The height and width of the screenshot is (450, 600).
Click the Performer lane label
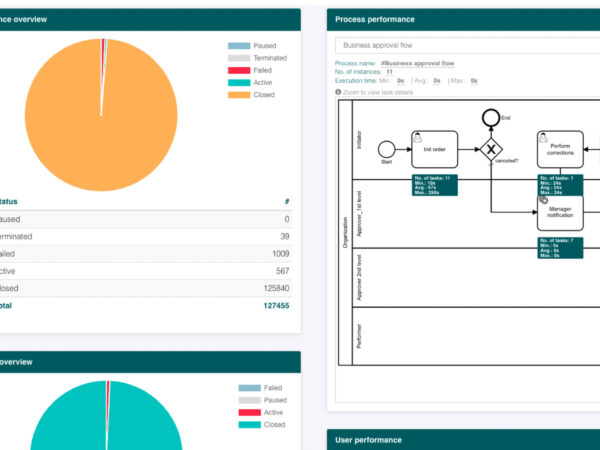(359, 336)
